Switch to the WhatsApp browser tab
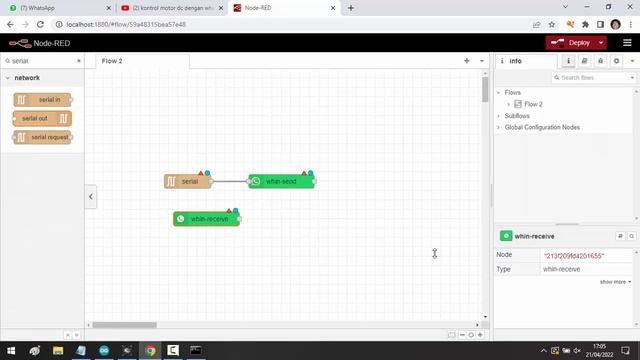The image size is (640, 360). pos(60,8)
